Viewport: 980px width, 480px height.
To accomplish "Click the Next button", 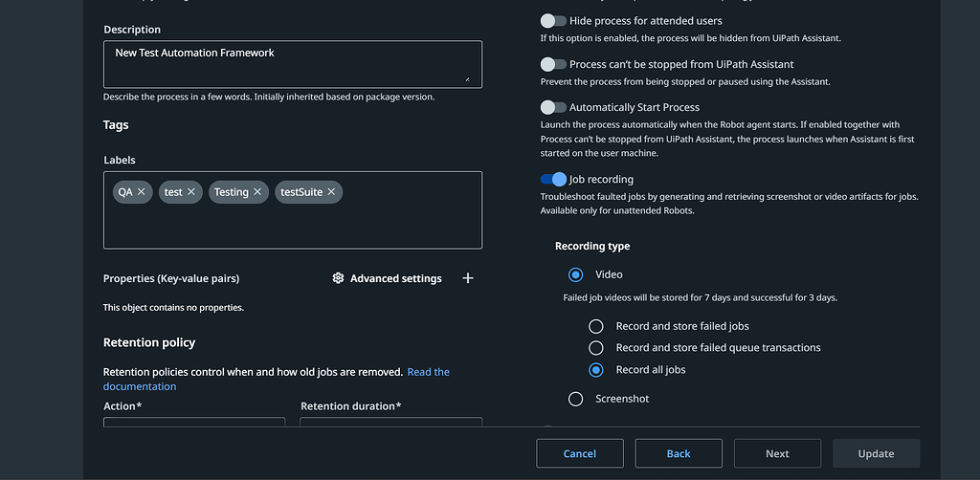I will point(777,453).
